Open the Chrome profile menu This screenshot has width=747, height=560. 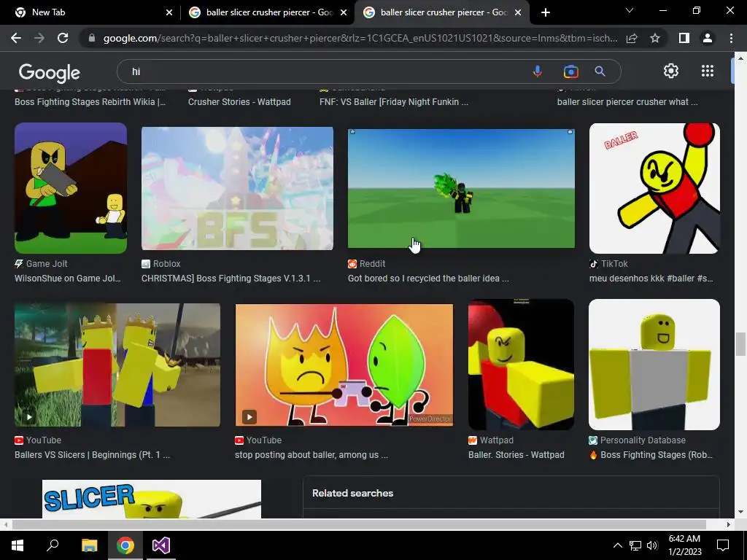708,38
